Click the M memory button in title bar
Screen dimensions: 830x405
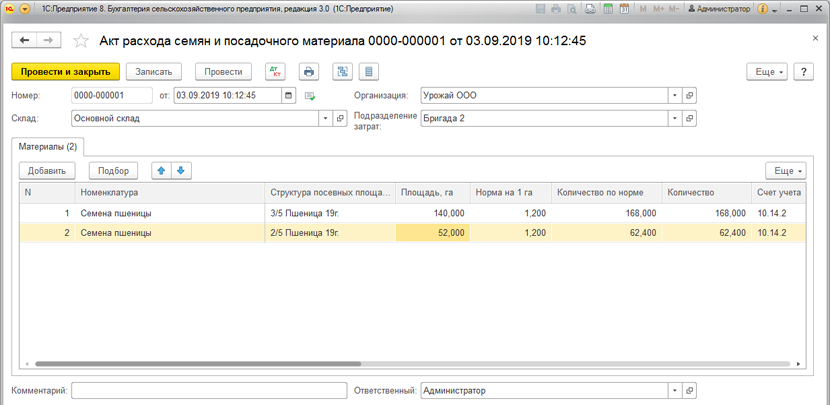tap(643, 9)
